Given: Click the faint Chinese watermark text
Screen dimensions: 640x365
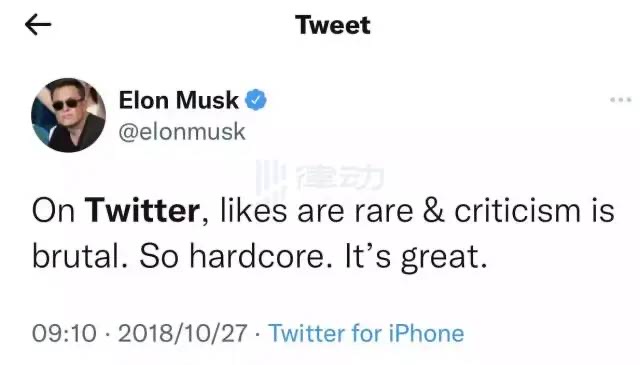Looking at the screenshot, I should [340, 178].
